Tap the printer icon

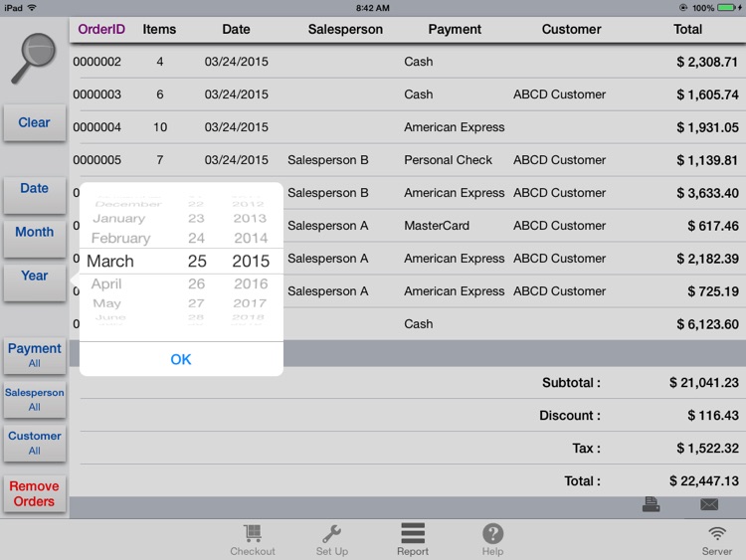point(651,504)
